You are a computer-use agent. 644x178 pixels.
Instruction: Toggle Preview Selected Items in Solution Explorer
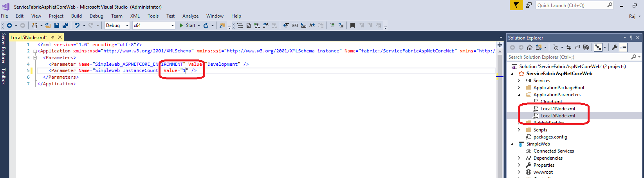coord(623,47)
